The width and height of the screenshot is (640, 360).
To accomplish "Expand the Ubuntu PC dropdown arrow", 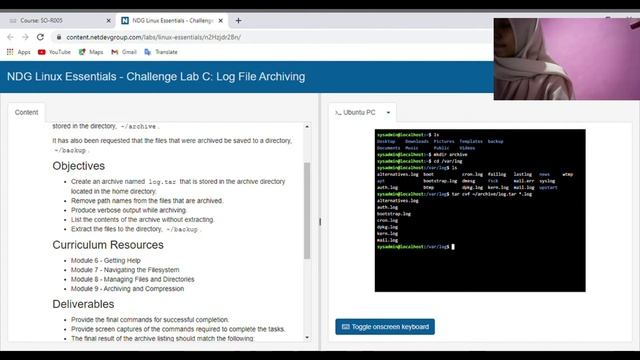I will click(x=388, y=113).
